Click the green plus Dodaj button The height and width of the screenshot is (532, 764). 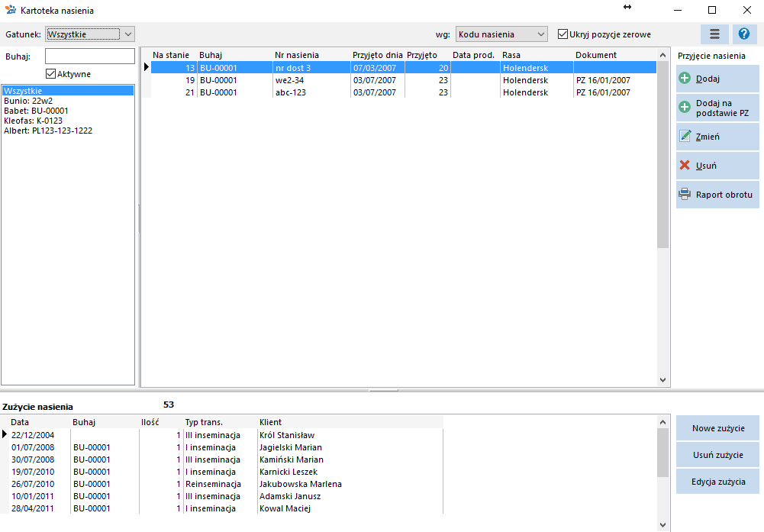[717, 79]
